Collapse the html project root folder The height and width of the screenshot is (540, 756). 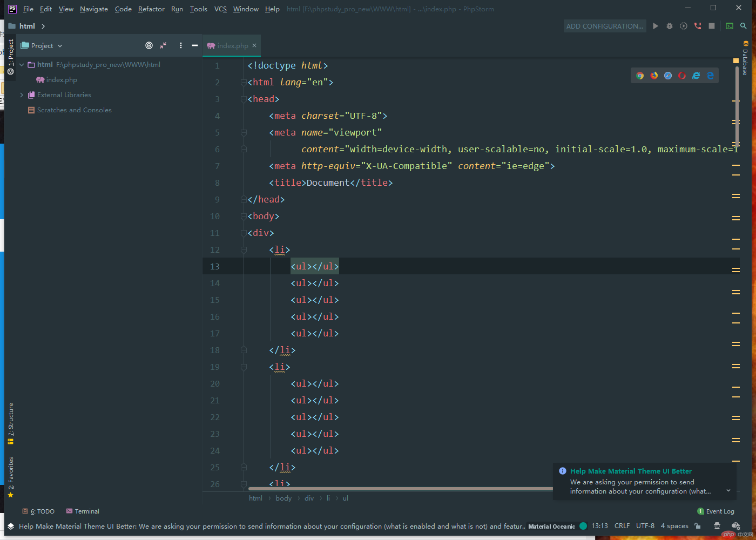(22, 65)
